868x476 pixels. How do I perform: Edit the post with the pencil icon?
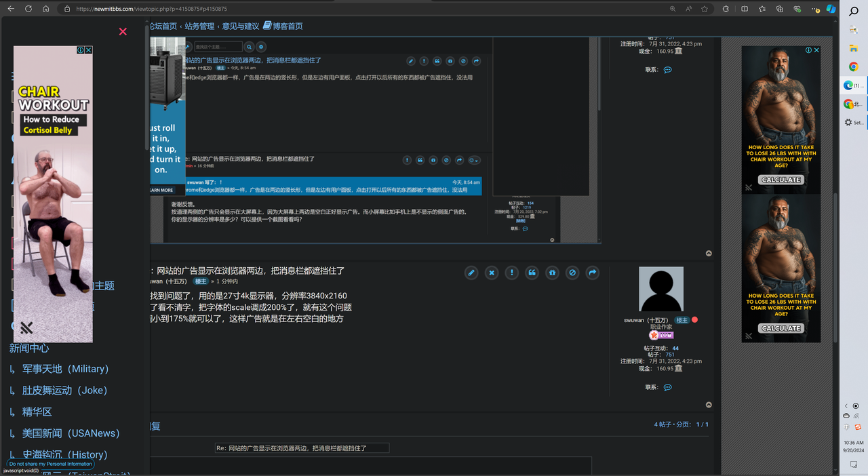[x=471, y=273]
